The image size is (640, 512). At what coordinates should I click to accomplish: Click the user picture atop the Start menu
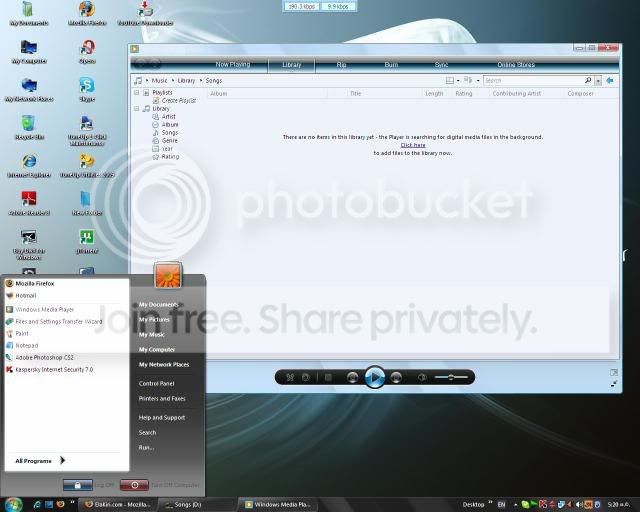click(168, 275)
